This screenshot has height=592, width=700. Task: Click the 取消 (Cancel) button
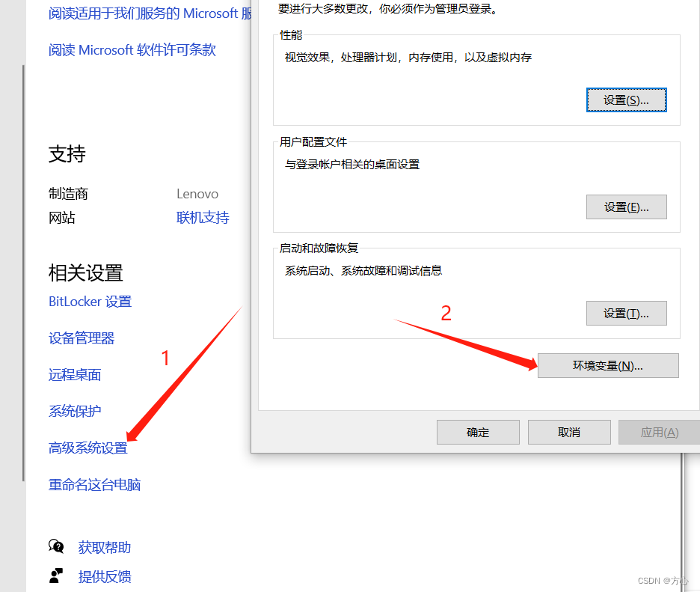tap(568, 432)
